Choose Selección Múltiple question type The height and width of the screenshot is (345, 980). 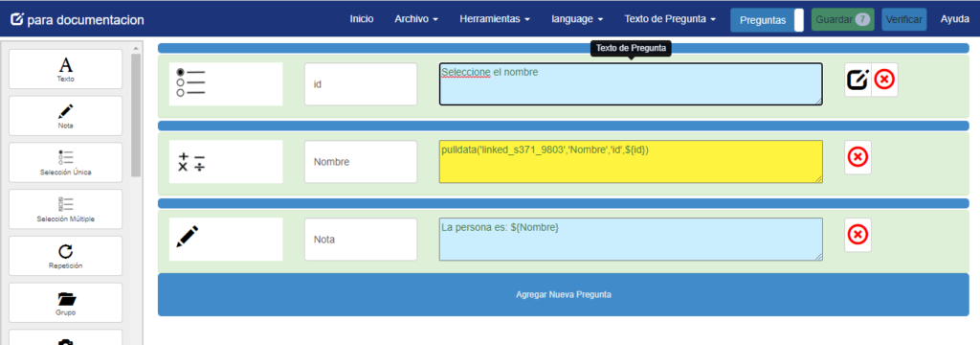click(66, 209)
